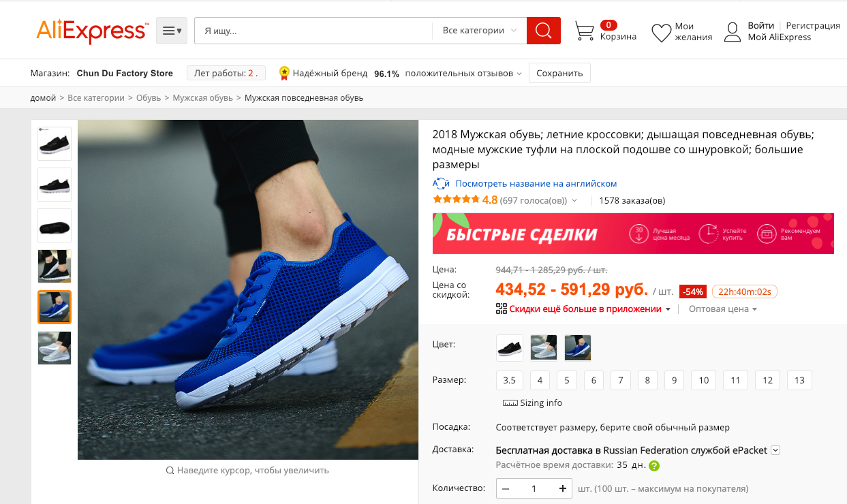
Task: Select size 11
Action: point(735,380)
